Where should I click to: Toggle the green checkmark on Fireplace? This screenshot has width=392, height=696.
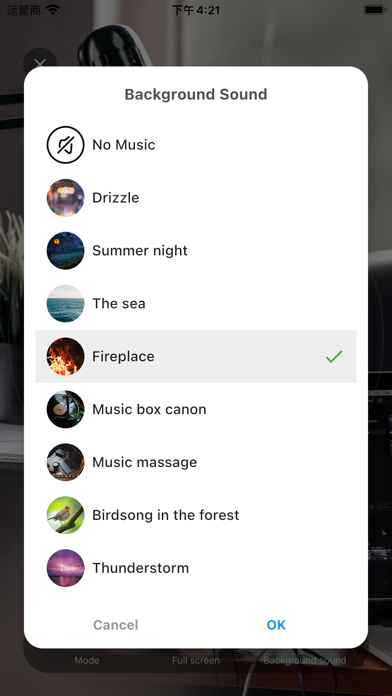tap(334, 356)
